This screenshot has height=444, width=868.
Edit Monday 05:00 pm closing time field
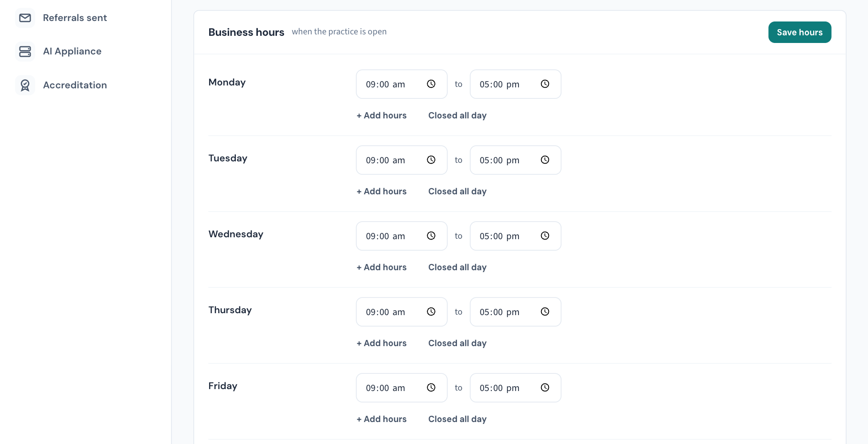pyautogui.click(x=515, y=84)
